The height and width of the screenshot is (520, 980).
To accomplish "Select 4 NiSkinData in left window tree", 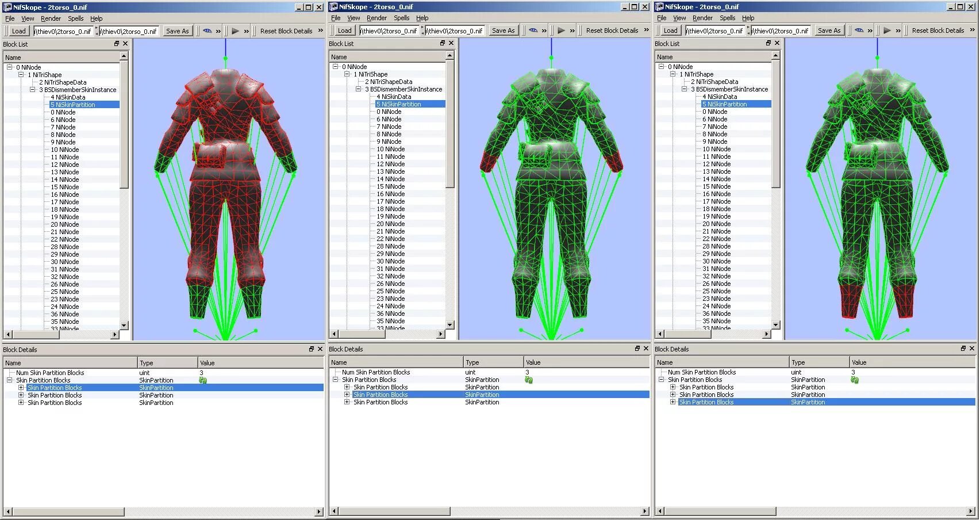I will [68, 97].
